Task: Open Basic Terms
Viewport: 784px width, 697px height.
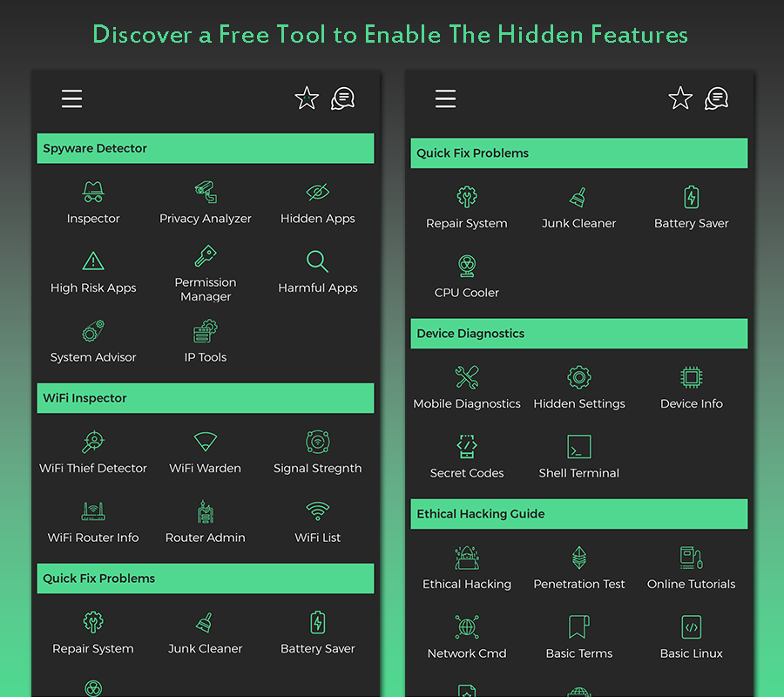Action: 579,638
